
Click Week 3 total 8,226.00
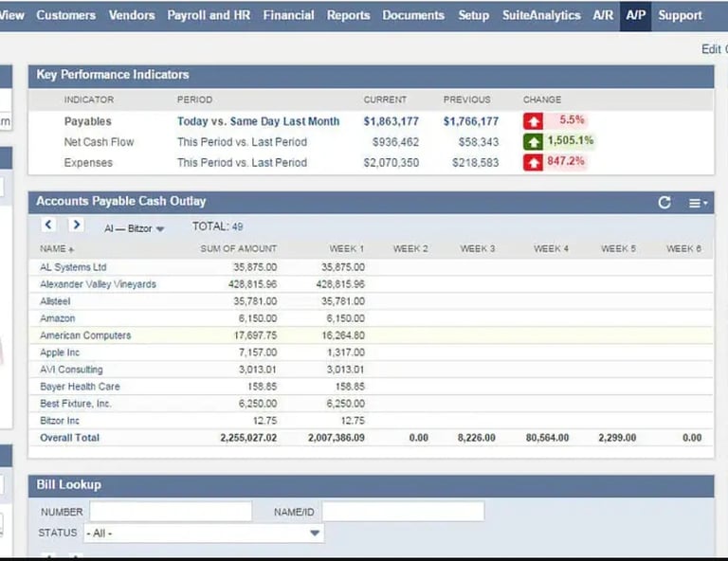click(477, 438)
